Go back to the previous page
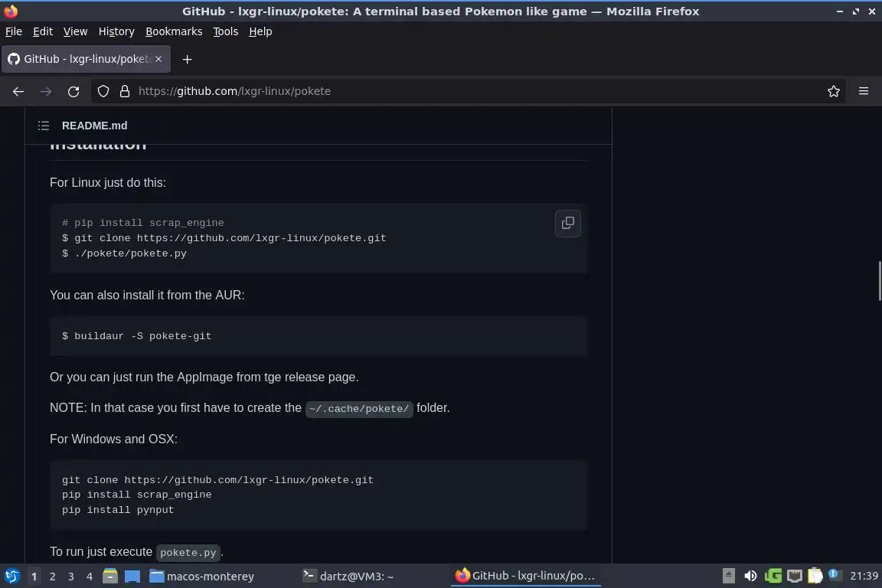Screen dimensions: 882x588 coord(18,91)
